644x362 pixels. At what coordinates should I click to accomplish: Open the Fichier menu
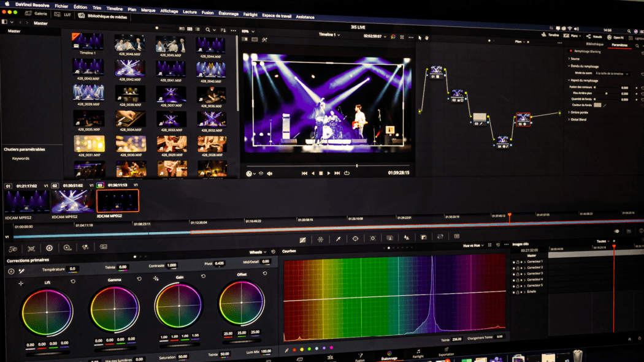(x=61, y=6)
